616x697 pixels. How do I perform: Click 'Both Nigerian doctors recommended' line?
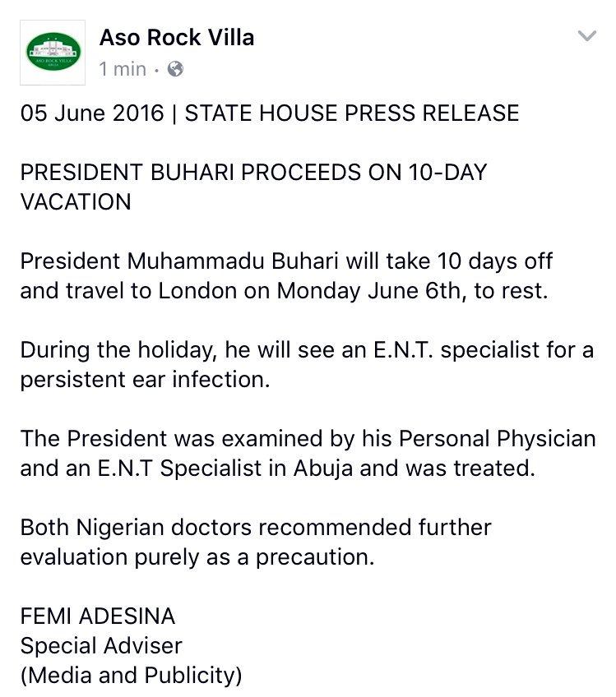[256, 528]
